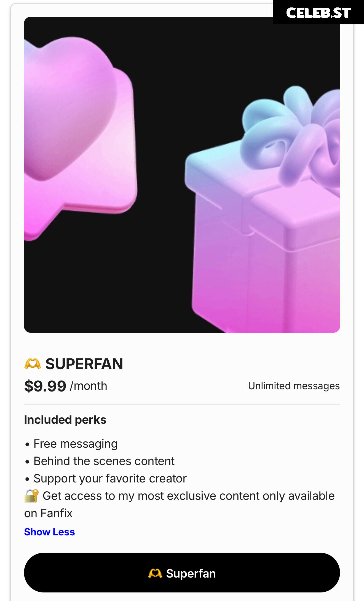The image size is (364, 601).
Task: Click the heart-hands emoji beside SUPERFAN title
Action: 33,364
